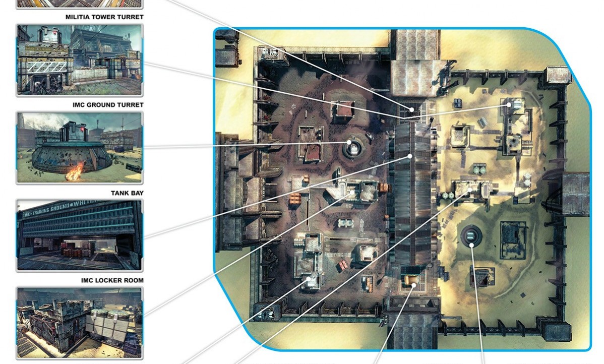This screenshot has width=604, height=364.
Task: Select the IMC Locker Room callout dot on map
Action: (x=351, y=192)
